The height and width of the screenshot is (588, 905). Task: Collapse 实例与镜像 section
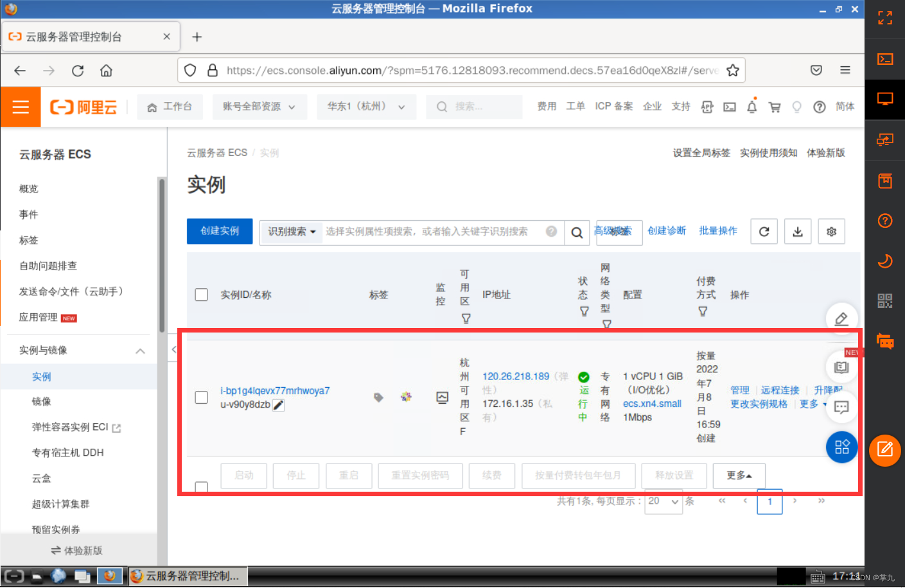141,350
